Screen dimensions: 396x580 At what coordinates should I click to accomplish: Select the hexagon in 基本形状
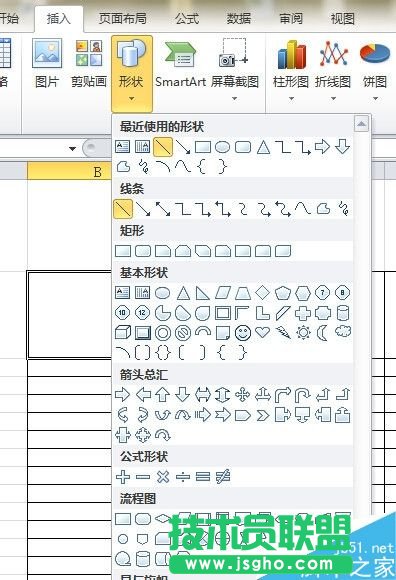coord(303,293)
